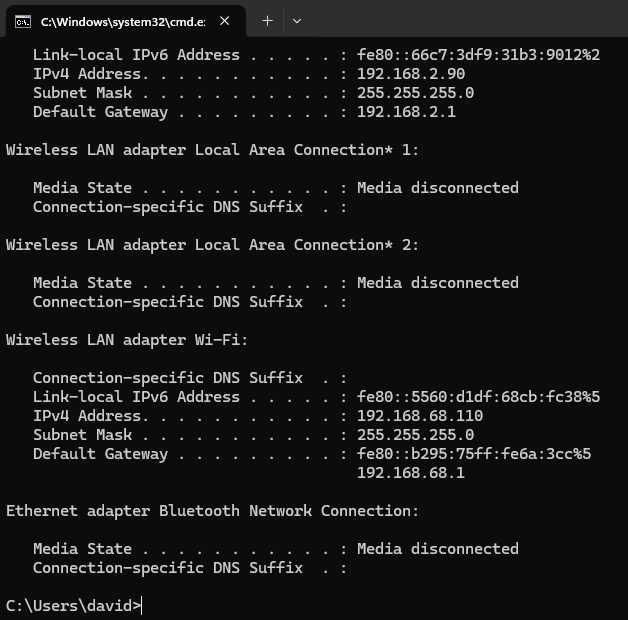628x620 pixels.
Task: Click the "Wireless LAN adapter Wi-Fi" heading
Action: (x=127, y=340)
